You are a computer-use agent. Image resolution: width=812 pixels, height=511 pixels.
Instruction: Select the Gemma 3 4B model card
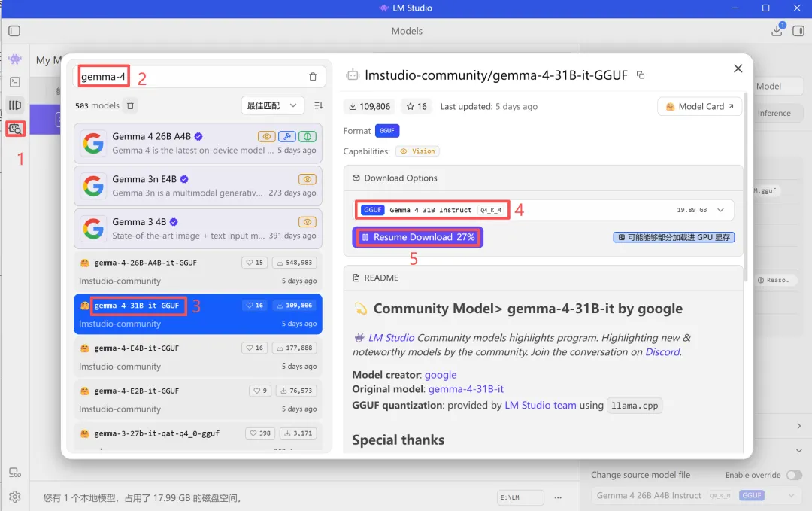198,228
